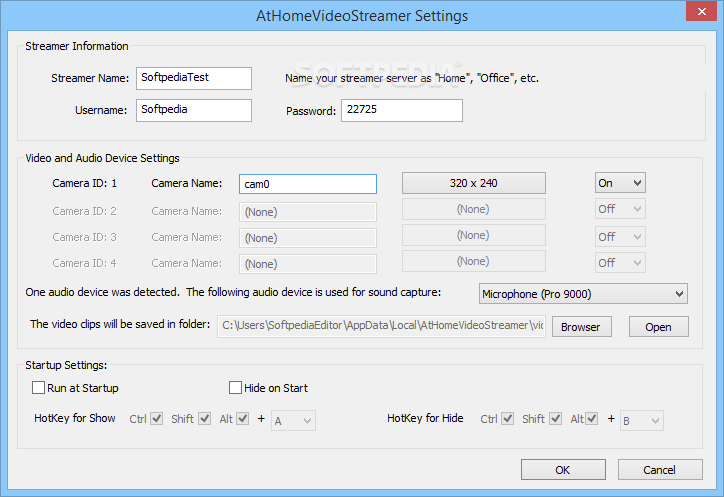This screenshot has height=497, width=724.
Task: Click the 'Video and Audio Device Settings' label
Action: pyautogui.click(x=102, y=158)
